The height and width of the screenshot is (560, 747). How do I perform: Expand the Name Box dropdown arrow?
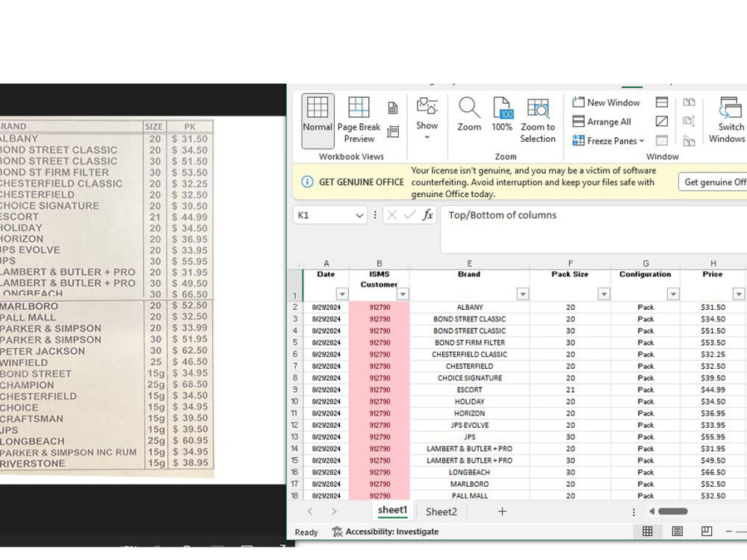(359, 216)
